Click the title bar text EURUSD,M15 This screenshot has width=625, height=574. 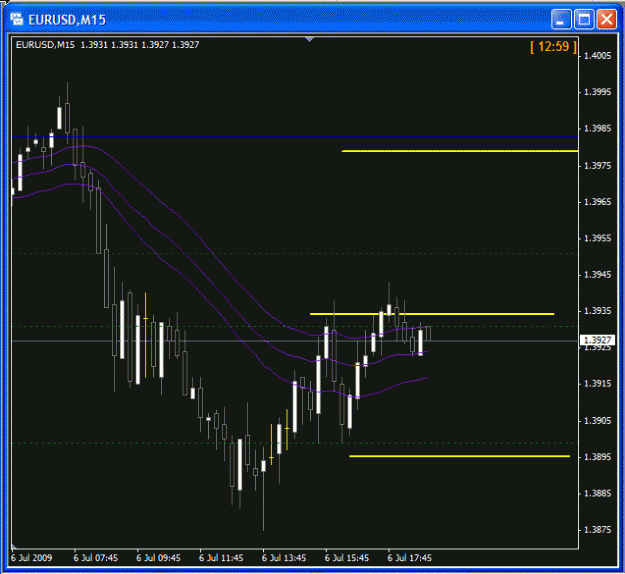coord(67,20)
